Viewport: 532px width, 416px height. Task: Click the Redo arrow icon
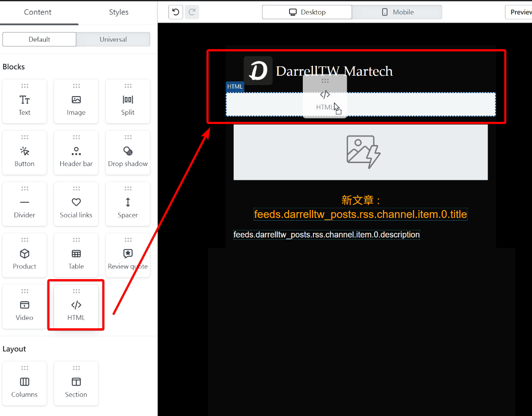(192, 12)
